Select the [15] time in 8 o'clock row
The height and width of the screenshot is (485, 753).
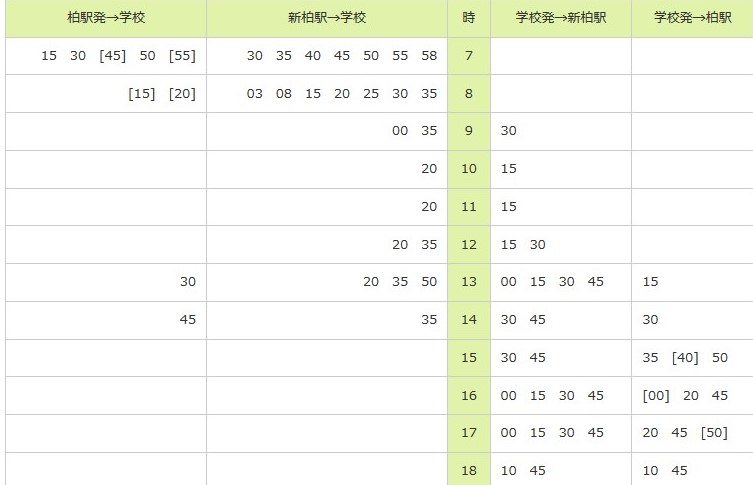pyautogui.click(x=142, y=94)
